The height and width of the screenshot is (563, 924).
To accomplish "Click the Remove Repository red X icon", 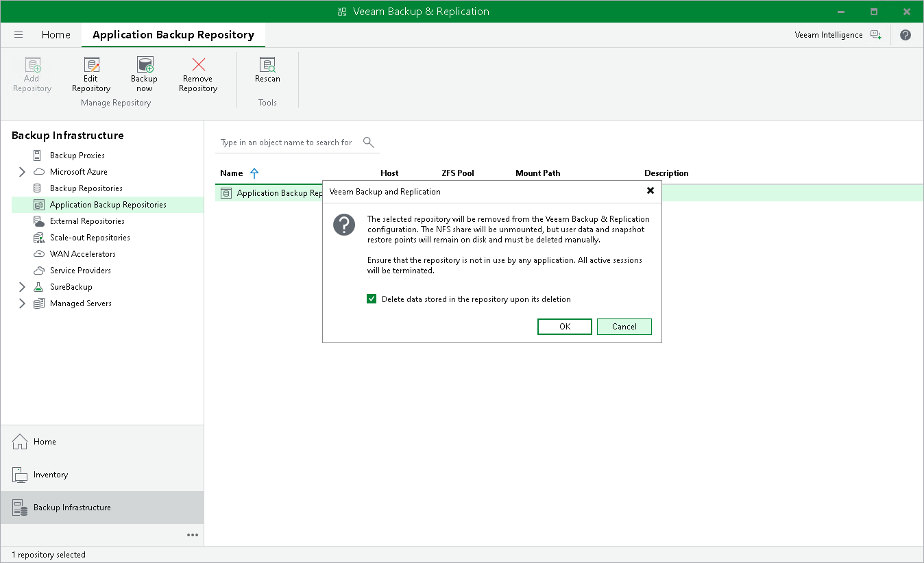I will pyautogui.click(x=198, y=65).
